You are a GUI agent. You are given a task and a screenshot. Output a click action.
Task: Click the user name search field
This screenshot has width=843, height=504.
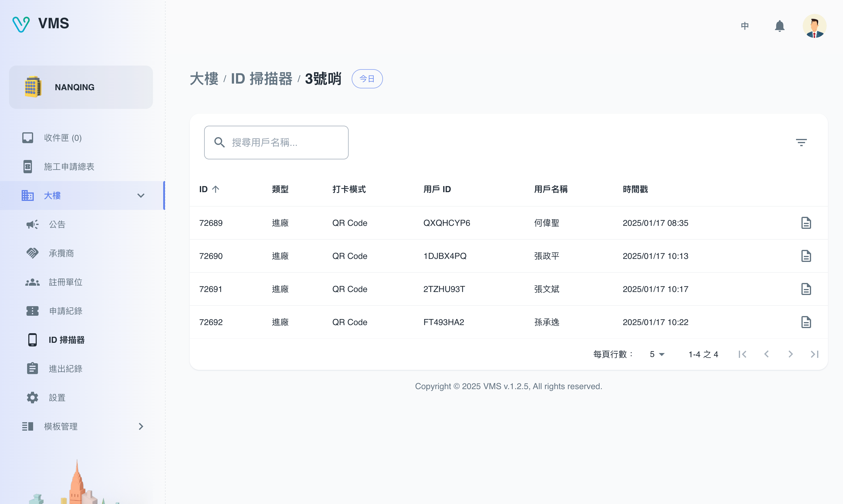click(276, 142)
